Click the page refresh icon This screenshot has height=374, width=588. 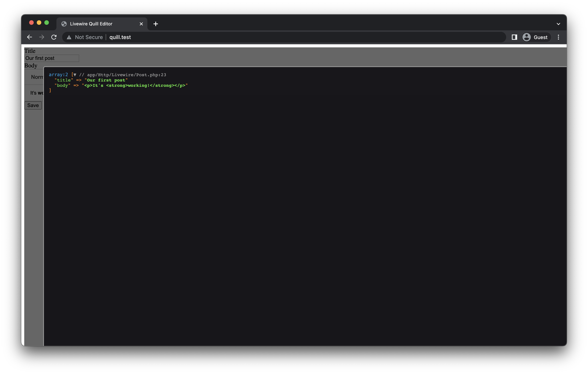click(54, 37)
